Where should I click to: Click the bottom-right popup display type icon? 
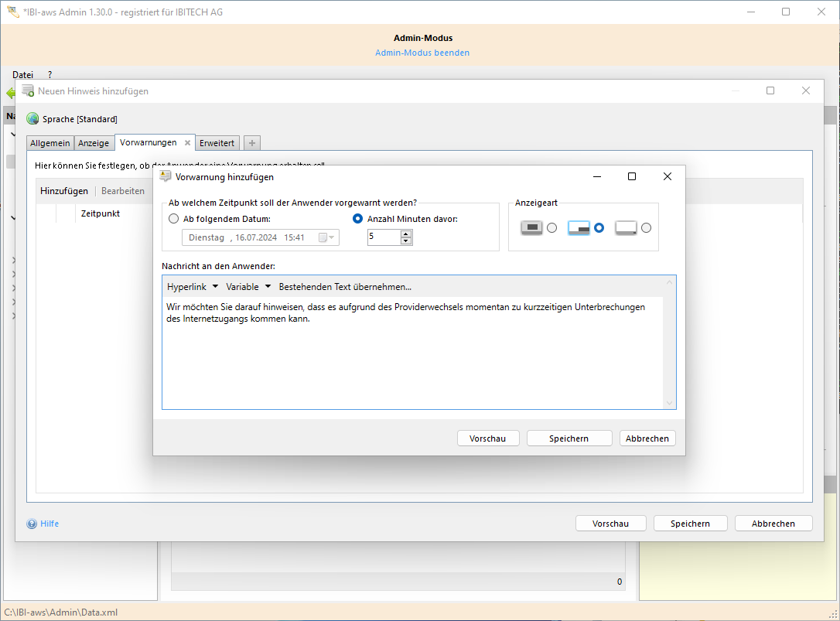tap(579, 228)
